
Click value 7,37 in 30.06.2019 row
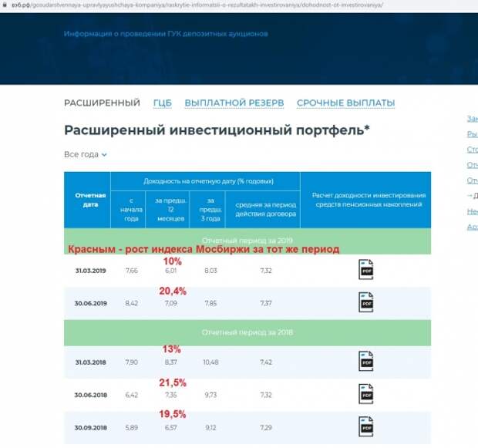266,304
